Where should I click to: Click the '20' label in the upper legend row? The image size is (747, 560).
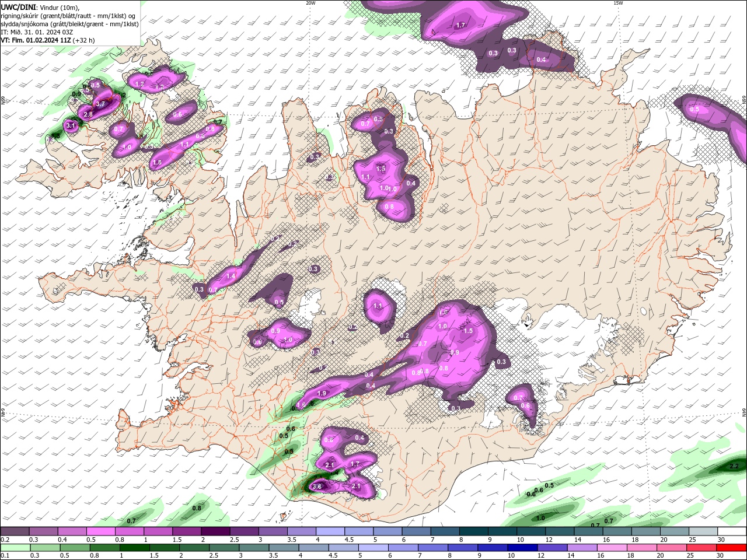click(664, 540)
